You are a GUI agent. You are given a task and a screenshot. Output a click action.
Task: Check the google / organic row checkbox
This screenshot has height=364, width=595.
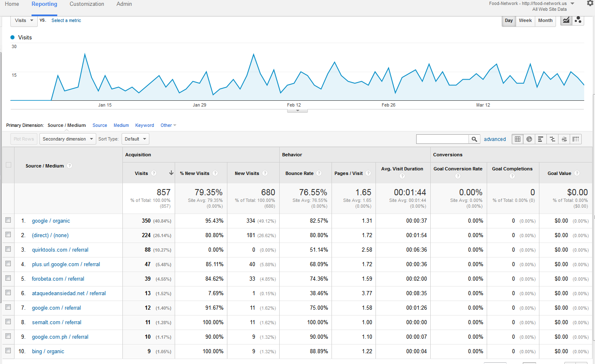click(8, 220)
